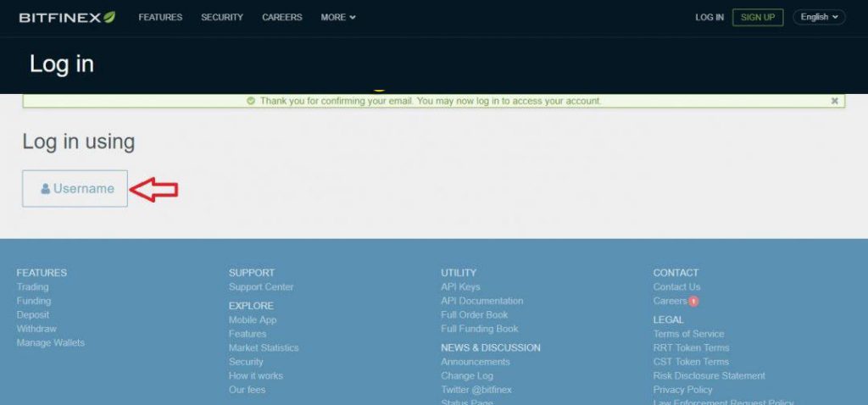Choose the Username login button

pyautogui.click(x=75, y=189)
